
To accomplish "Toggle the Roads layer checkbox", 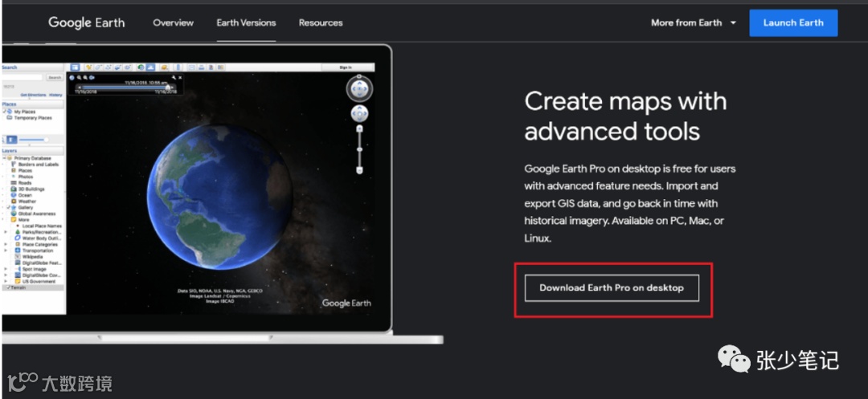I will pos(7,183).
